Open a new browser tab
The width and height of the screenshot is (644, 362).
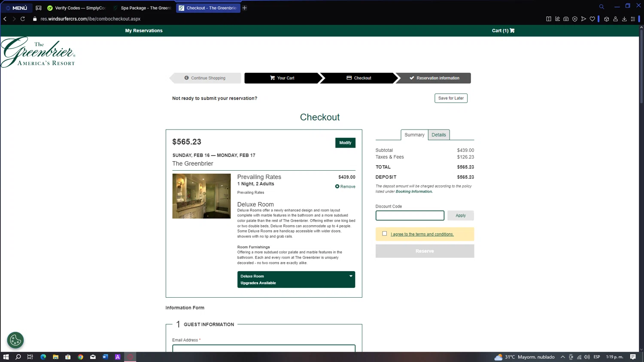coord(245,8)
